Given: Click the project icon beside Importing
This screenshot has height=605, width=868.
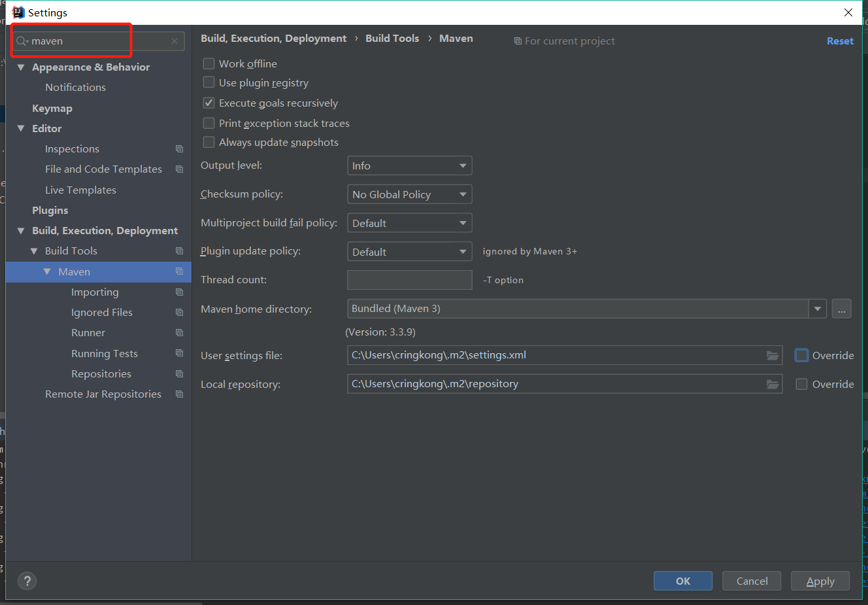Looking at the screenshot, I should [x=179, y=292].
